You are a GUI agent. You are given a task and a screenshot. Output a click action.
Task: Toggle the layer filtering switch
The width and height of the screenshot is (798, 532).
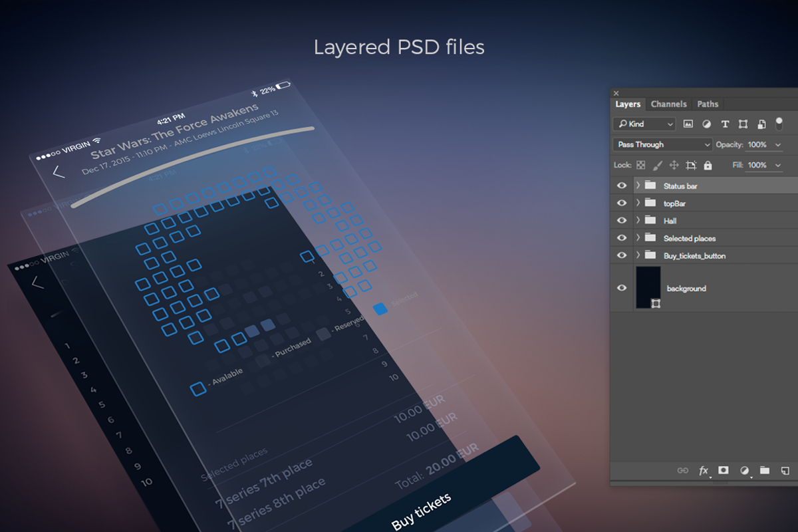779,124
